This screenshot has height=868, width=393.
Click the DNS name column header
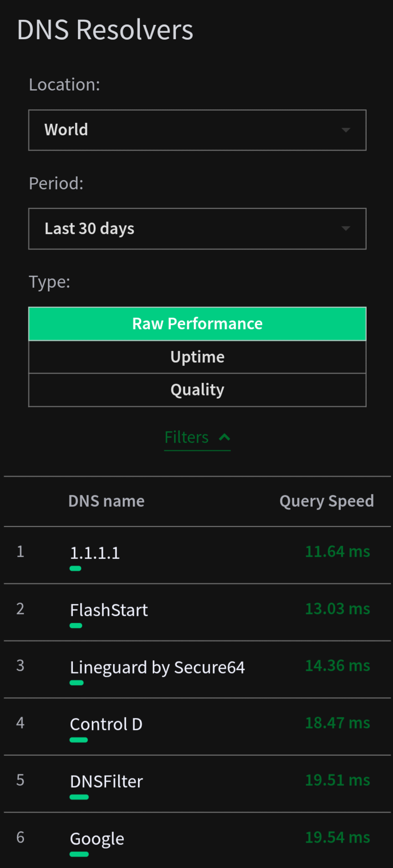click(x=106, y=501)
